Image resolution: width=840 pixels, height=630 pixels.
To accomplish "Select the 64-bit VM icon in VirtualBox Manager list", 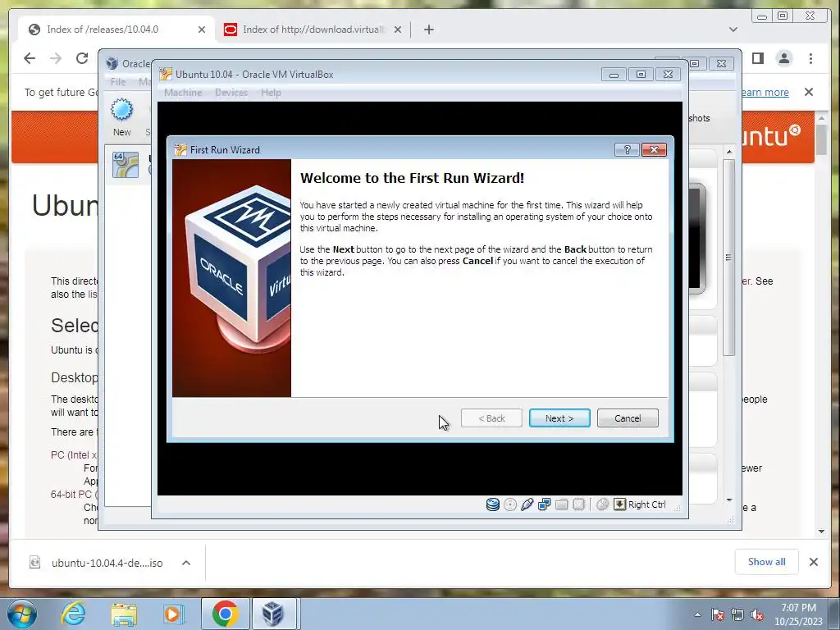I will (x=126, y=164).
